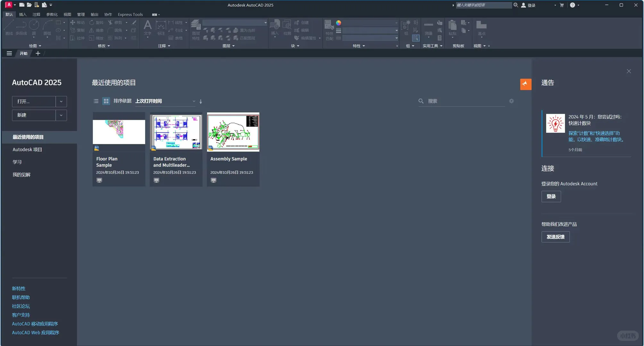Screen dimensions: 644x346
Task: Add new drawing tab with plus icon
Action: coord(38,54)
